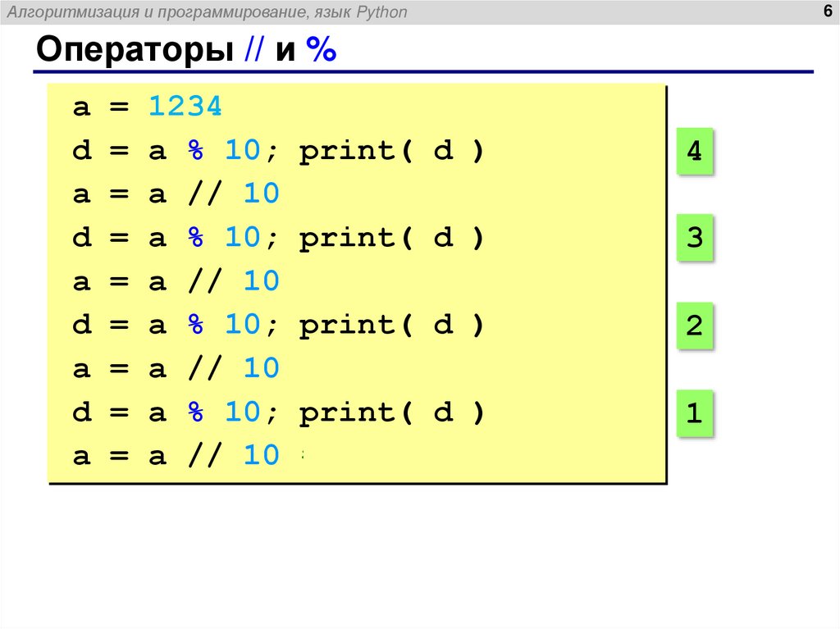Click the text язык Python in the header
Image resolution: width=840 pixels, height=629 pixels.
click(x=361, y=11)
